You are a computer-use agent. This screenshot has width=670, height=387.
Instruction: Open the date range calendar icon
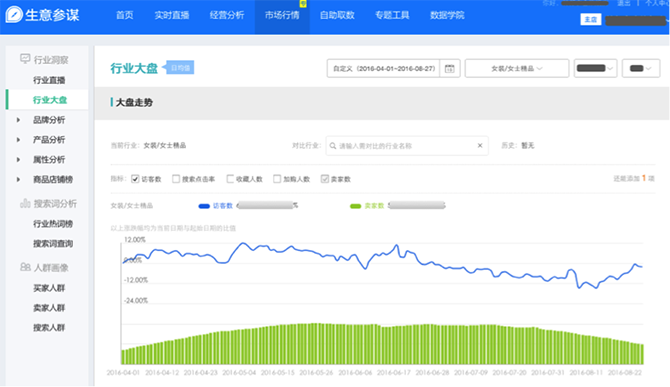(x=450, y=68)
